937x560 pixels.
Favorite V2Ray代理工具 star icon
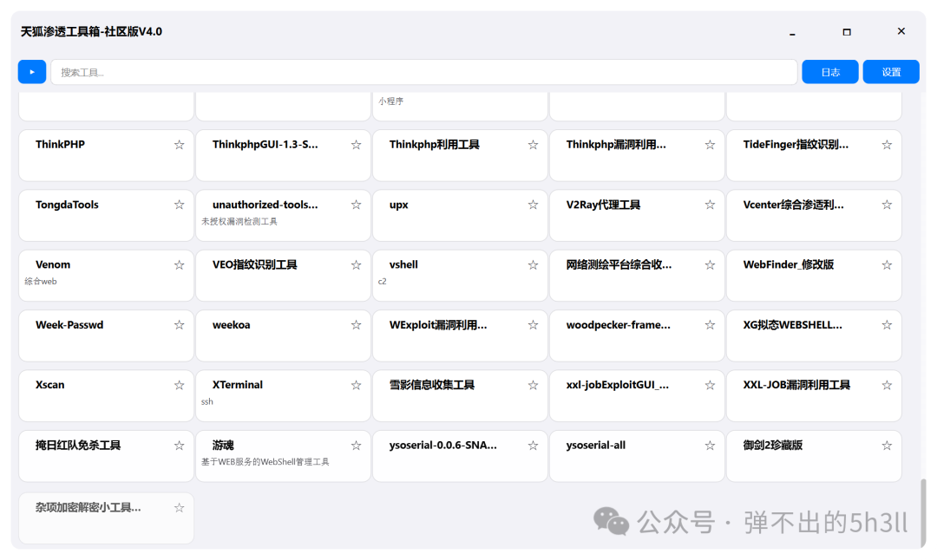[710, 205]
